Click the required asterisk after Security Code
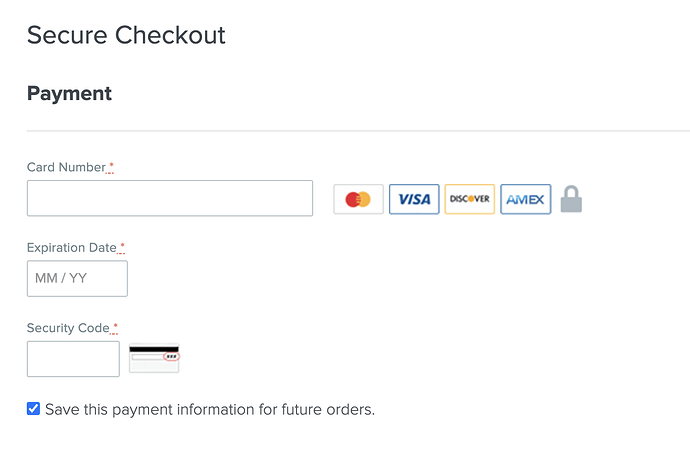This screenshot has width=690, height=451. click(x=115, y=327)
